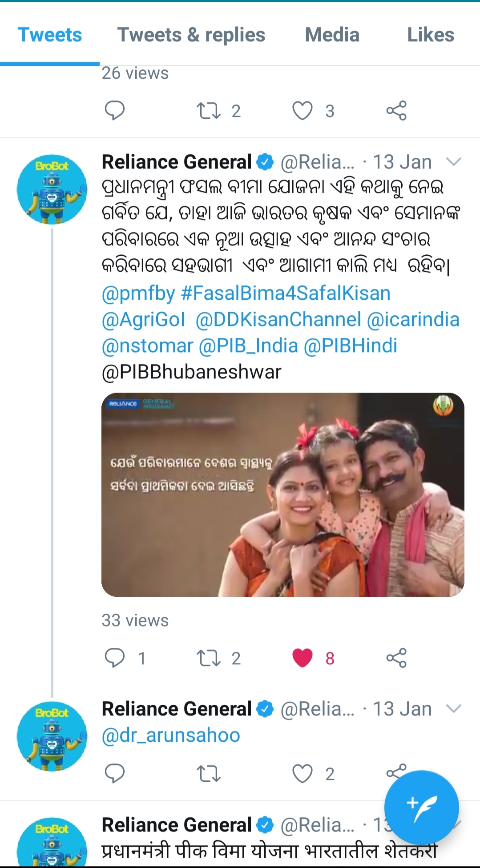Reply to the @dr_arunsahoo tweet
This screenshot has height=868, width=480.
click(115, 774)
